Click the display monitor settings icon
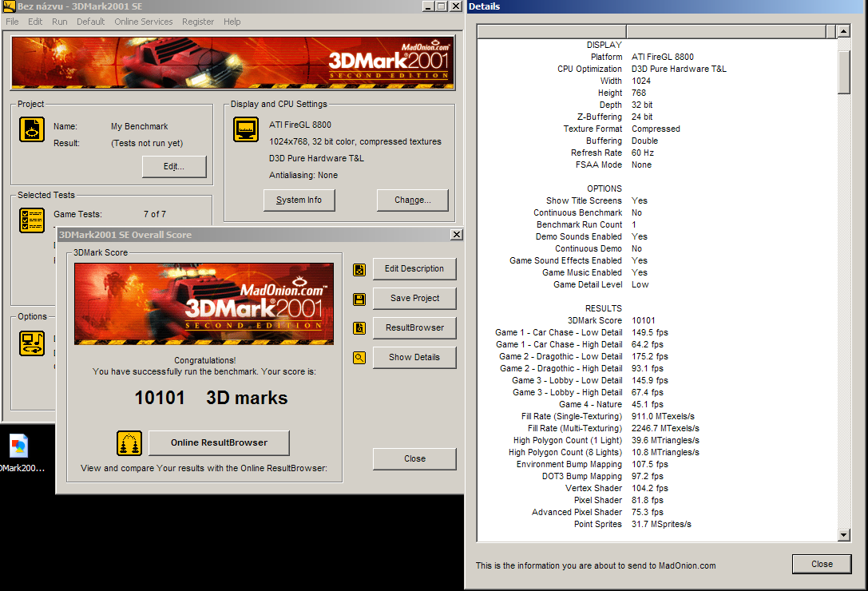The height and width of the screenshot is (591, 868). (245, 129)
